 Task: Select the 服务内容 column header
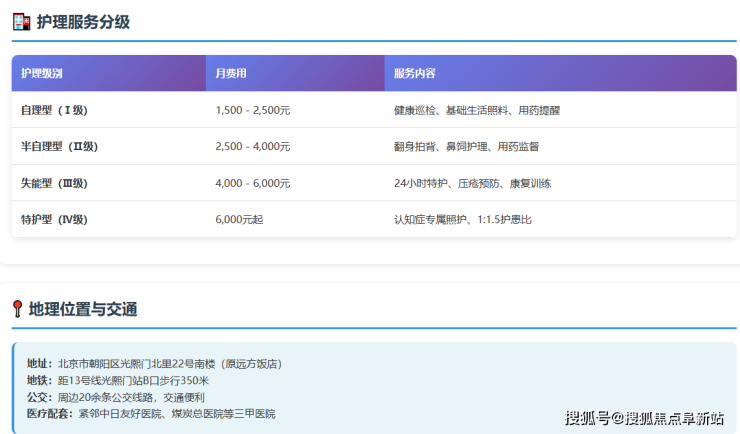414,74
